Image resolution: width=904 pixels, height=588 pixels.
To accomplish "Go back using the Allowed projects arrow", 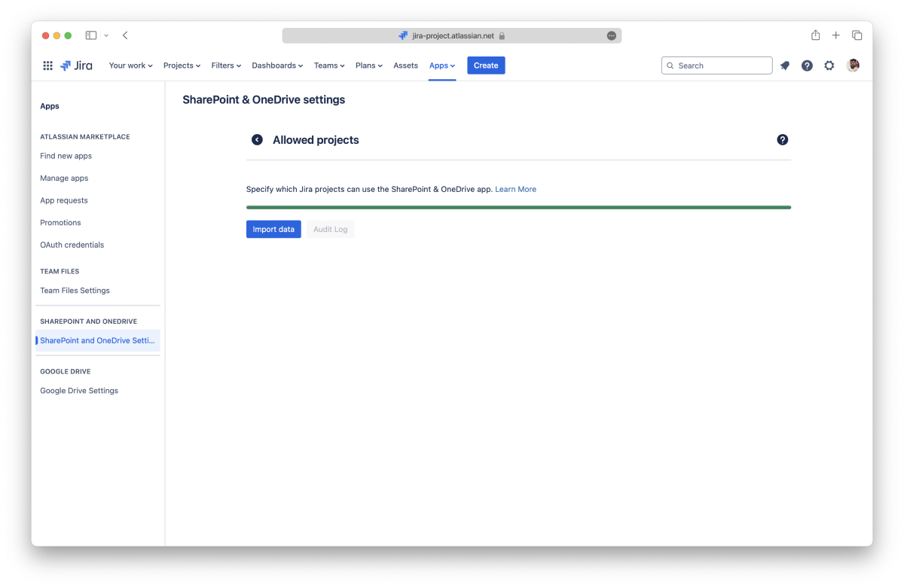I will point(257,140).
